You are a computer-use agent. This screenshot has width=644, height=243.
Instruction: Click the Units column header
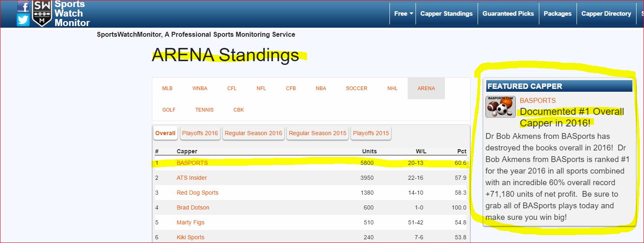click(x=369, y=151)
